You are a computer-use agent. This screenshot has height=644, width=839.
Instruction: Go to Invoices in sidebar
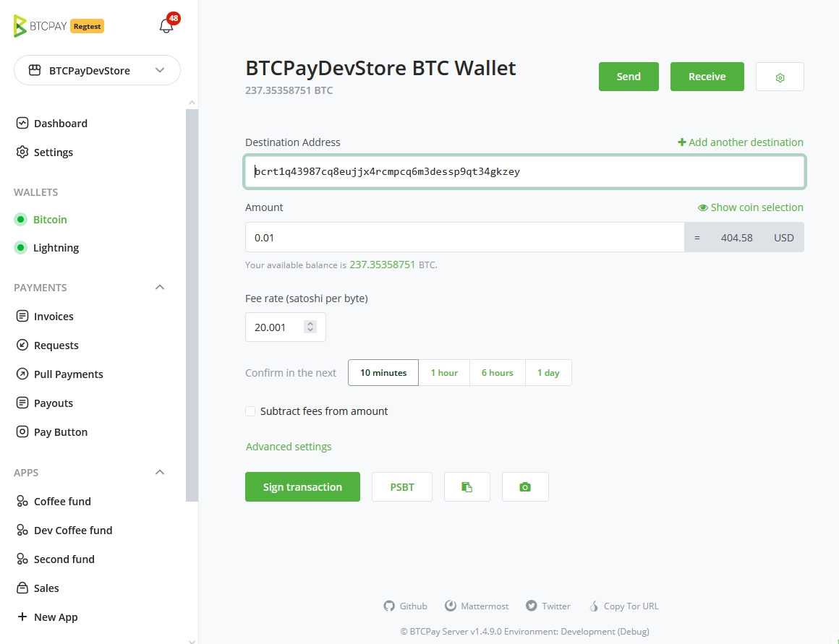(54, 317)
